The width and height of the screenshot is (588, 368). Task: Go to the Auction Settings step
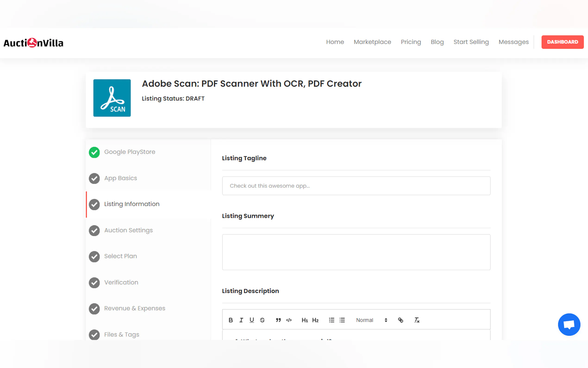coord(128,230)
